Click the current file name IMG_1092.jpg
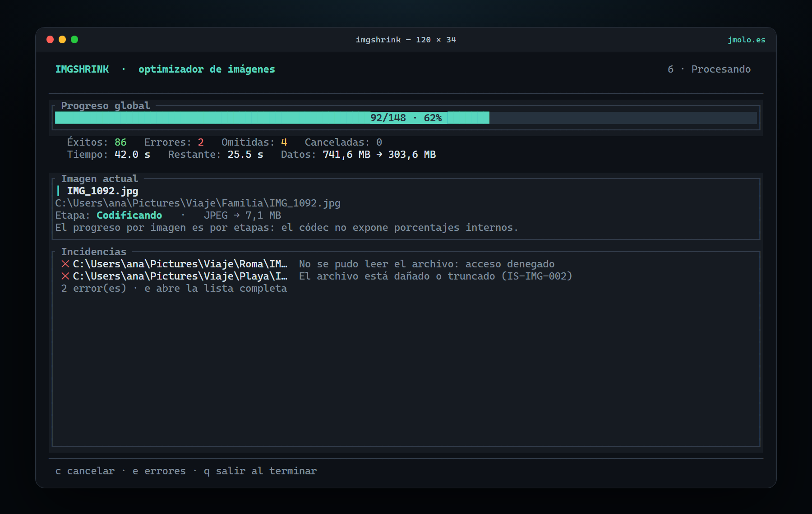 (x=102, y=191)
